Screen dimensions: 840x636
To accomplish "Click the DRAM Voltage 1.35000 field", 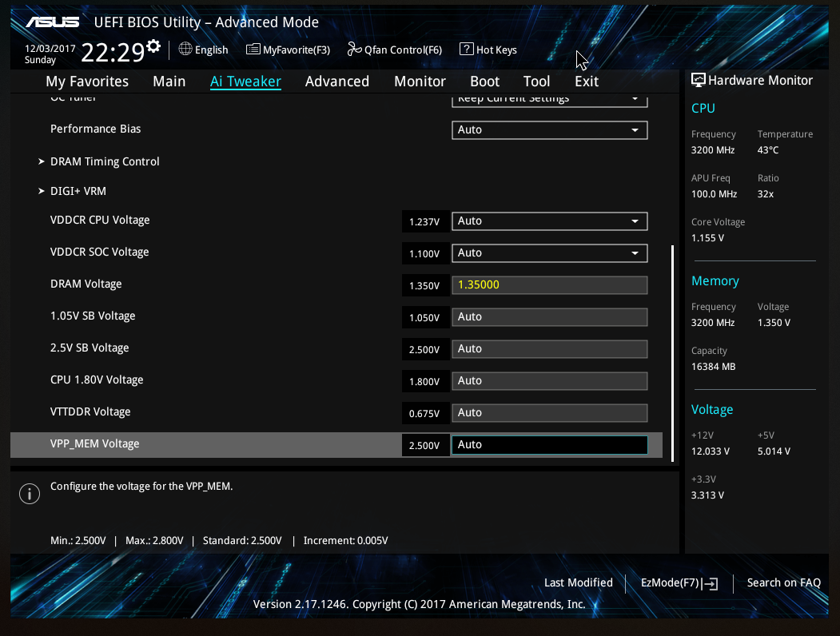I will click(550, 284).
